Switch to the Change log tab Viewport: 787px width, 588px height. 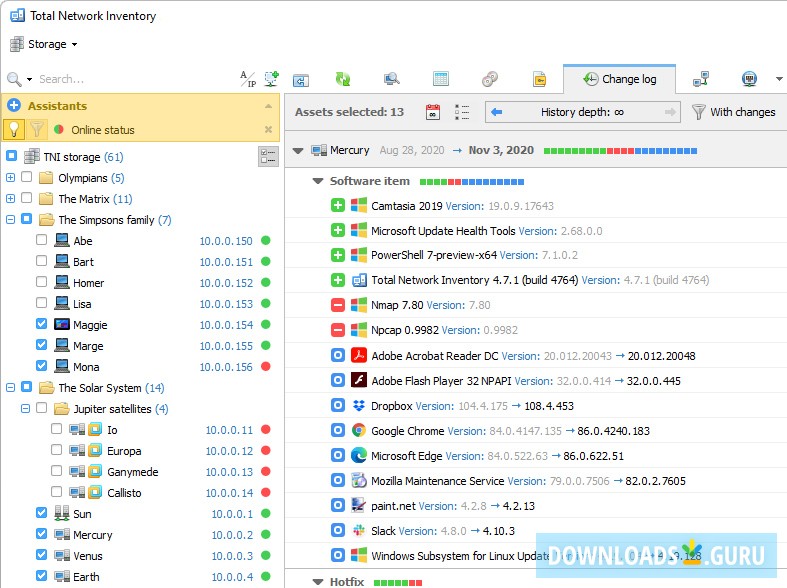click(619, 79)
